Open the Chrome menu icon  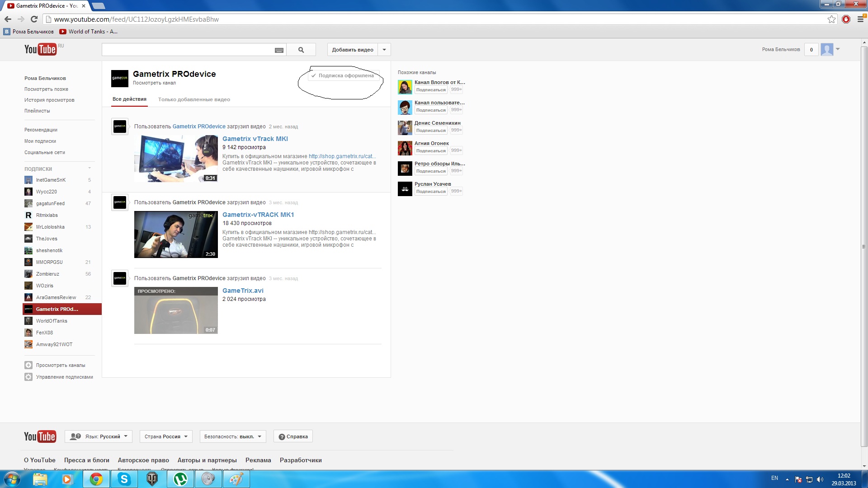(x=860, y=19)
